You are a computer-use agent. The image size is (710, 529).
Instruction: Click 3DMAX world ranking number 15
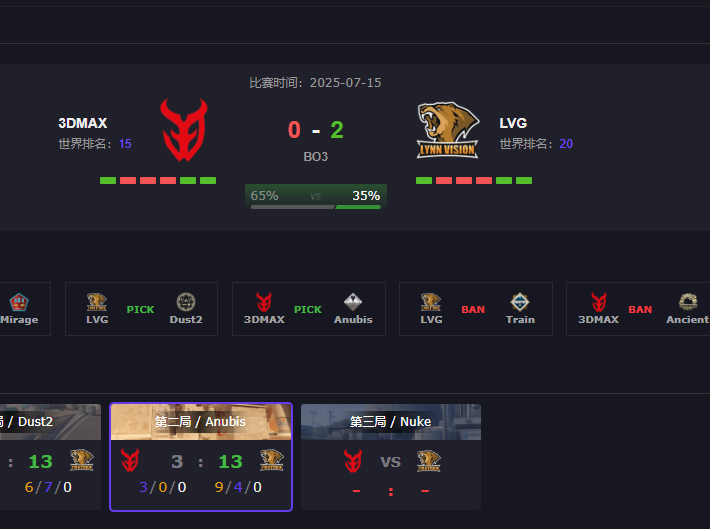(x=125, y=144)
